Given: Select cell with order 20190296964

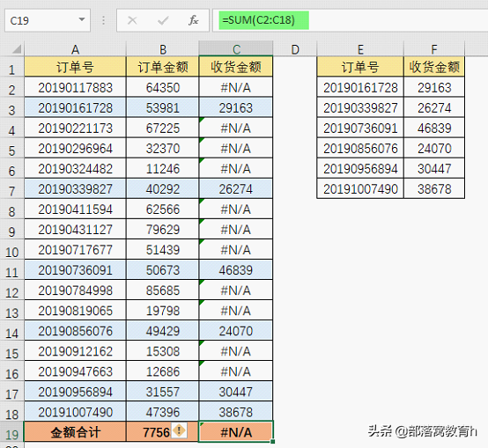Looking at the screenshot, I should point(76,148).
